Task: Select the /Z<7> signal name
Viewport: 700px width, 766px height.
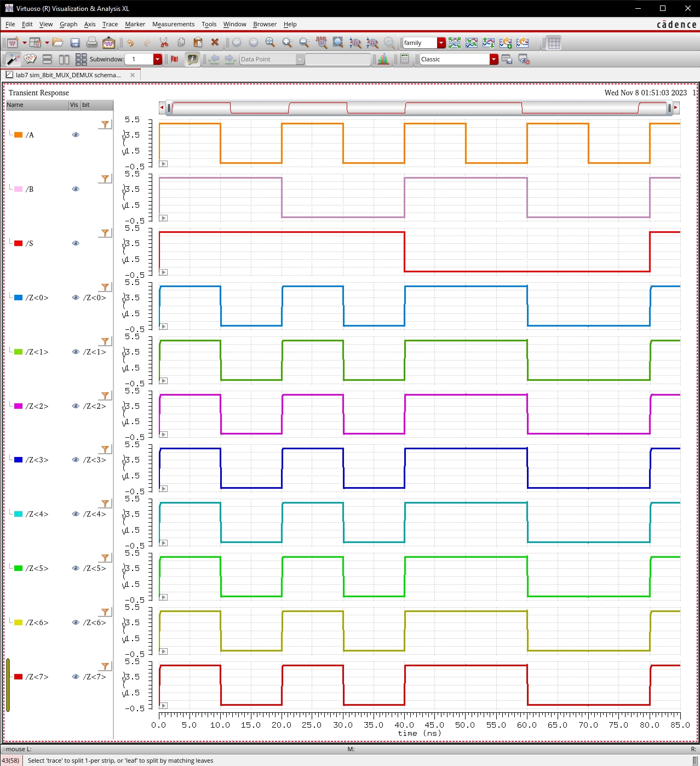Action: click(37, 677)
